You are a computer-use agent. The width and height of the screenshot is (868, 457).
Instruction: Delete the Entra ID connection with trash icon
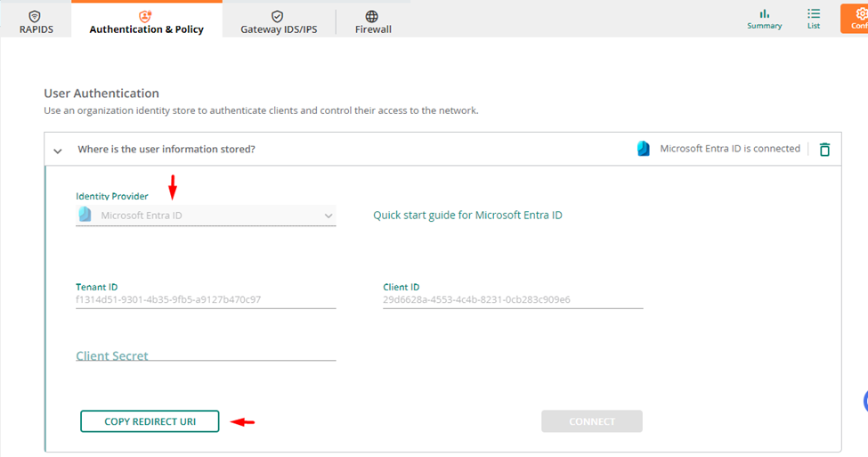[x=824, y=149]
